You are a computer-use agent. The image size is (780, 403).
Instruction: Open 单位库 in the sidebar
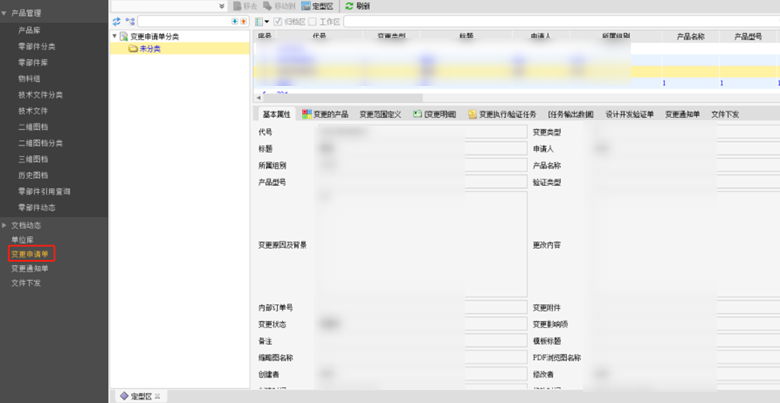[22, 240]
